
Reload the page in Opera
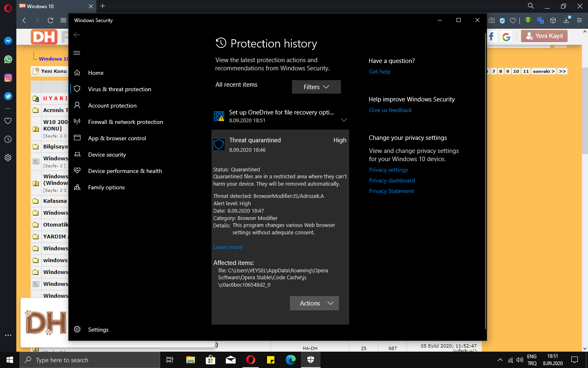[50, 20]
